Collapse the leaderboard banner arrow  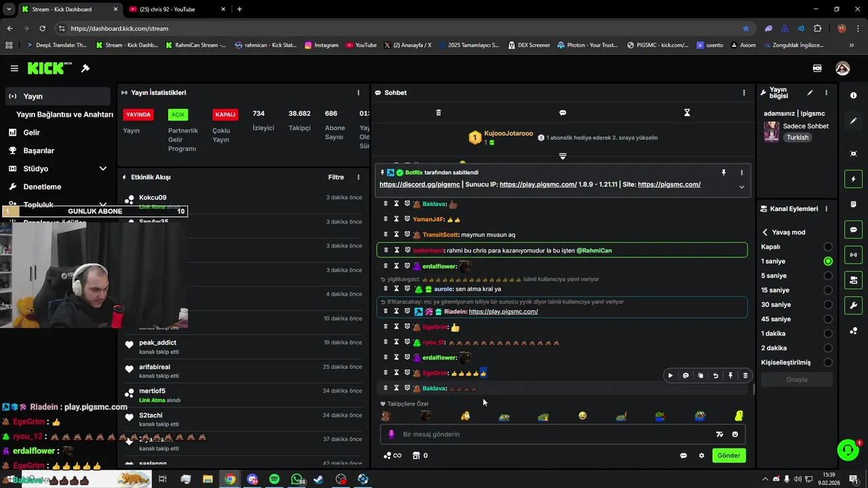(x=563, y=156)
